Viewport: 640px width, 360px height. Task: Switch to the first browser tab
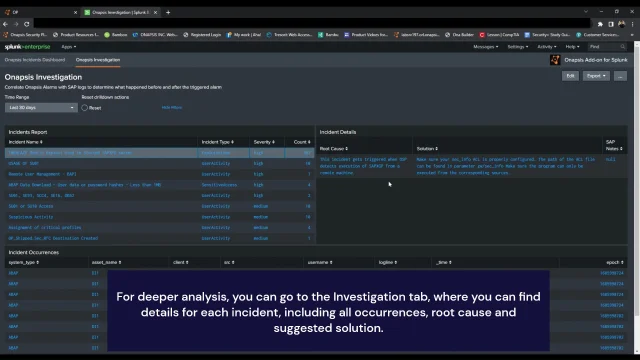pos(40,12)
